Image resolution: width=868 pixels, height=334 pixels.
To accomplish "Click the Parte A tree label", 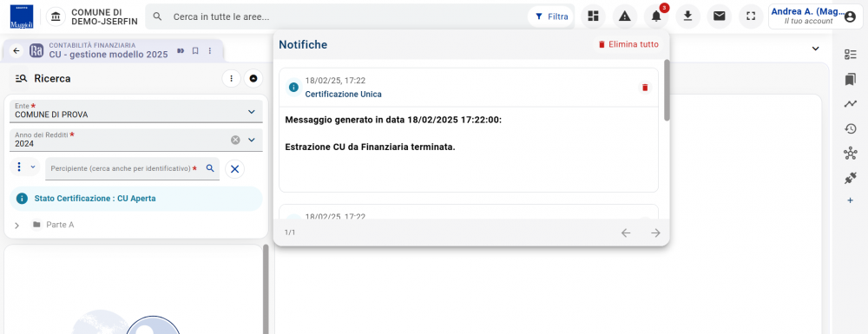I will [x=60, y=225].
